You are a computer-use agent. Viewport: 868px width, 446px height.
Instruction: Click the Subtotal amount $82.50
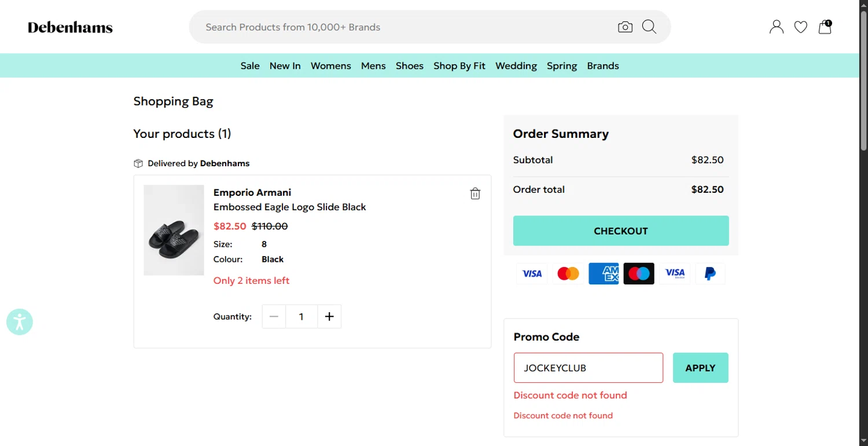pyautogui.click(x=708, y=160)
